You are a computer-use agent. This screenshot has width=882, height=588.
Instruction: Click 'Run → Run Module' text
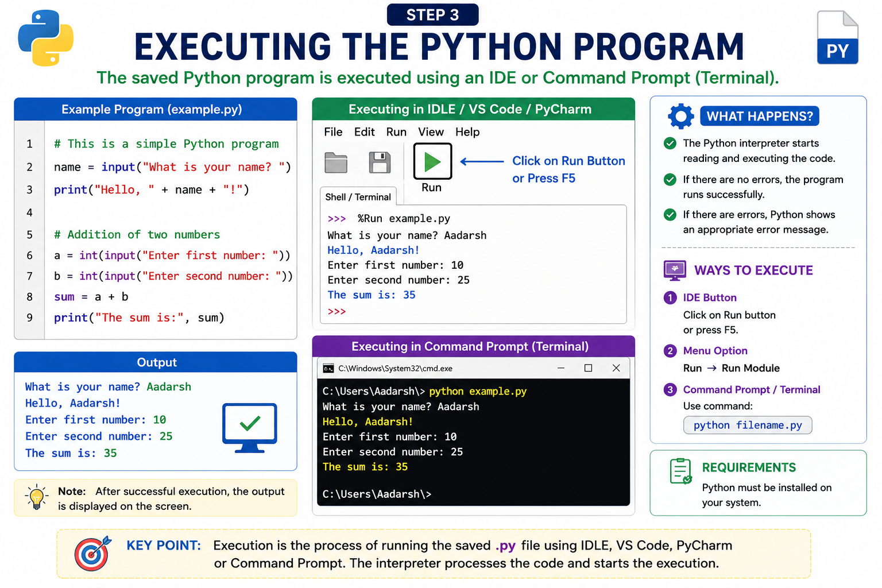(731, 368)
